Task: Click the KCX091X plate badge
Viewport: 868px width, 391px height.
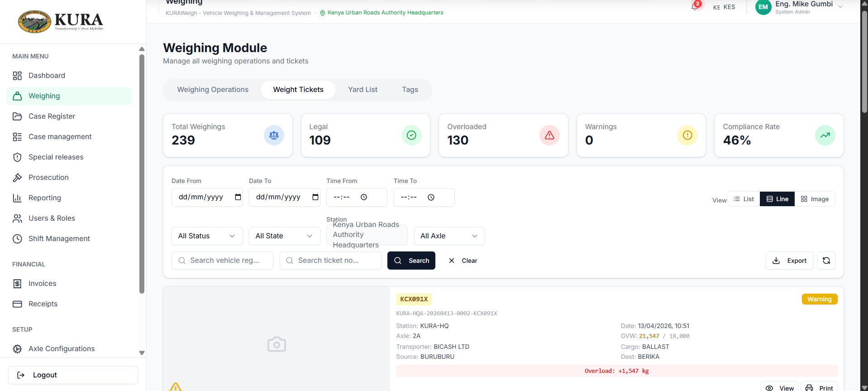Action: click(x=414, y=299)
